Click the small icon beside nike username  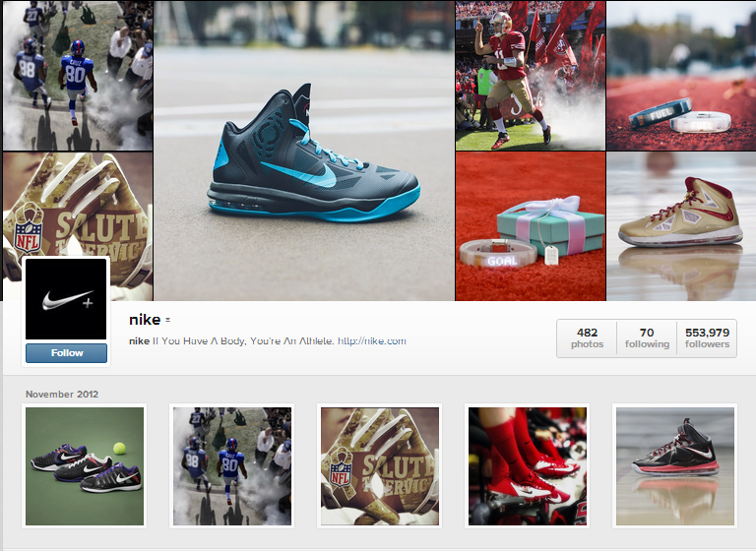[x=167, y=320]
